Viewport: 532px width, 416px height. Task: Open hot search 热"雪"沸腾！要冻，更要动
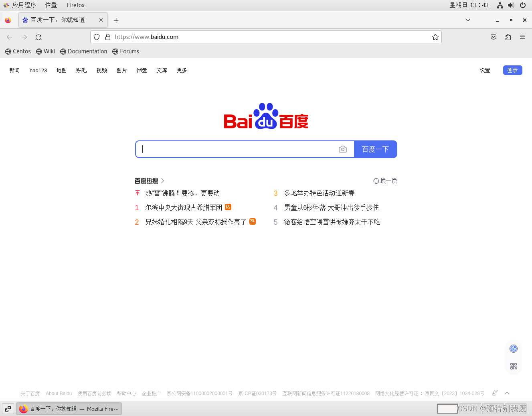tap(182, 193)
